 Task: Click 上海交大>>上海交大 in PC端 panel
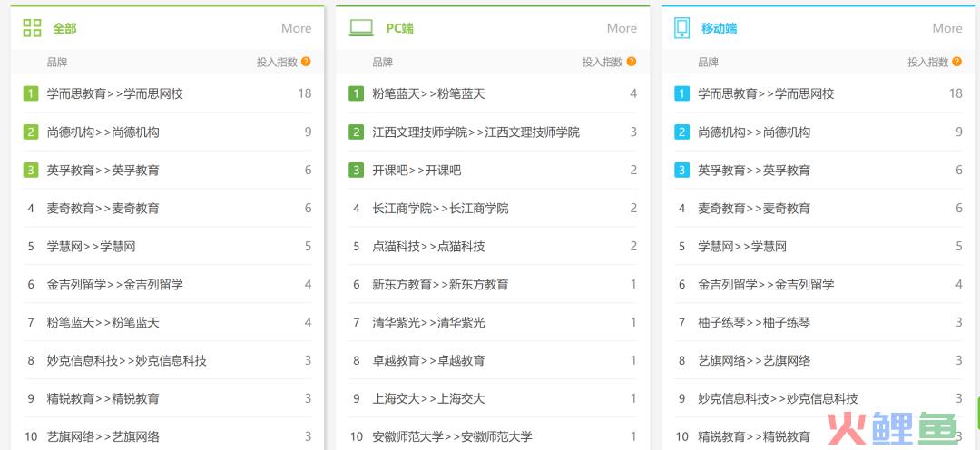[x=428, y=399]
